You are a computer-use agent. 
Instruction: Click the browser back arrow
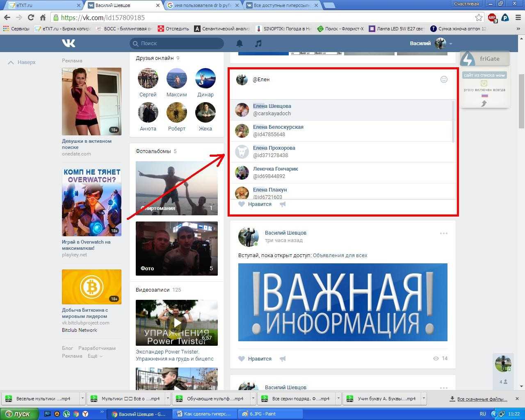[x=7, y=18]
